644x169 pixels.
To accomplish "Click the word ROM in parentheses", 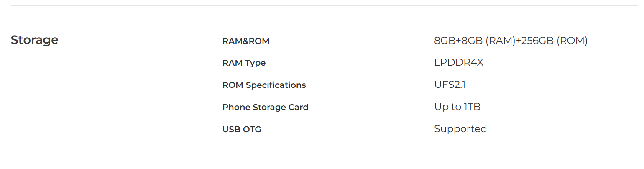I will point(572,41).
